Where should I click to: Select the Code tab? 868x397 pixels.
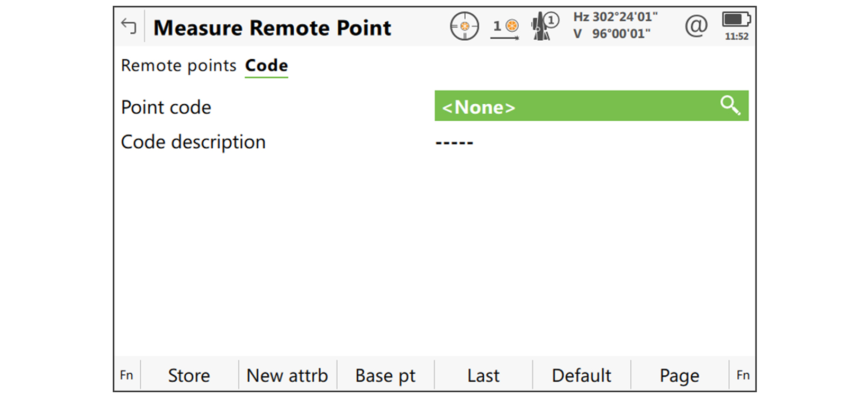[266, 66]
